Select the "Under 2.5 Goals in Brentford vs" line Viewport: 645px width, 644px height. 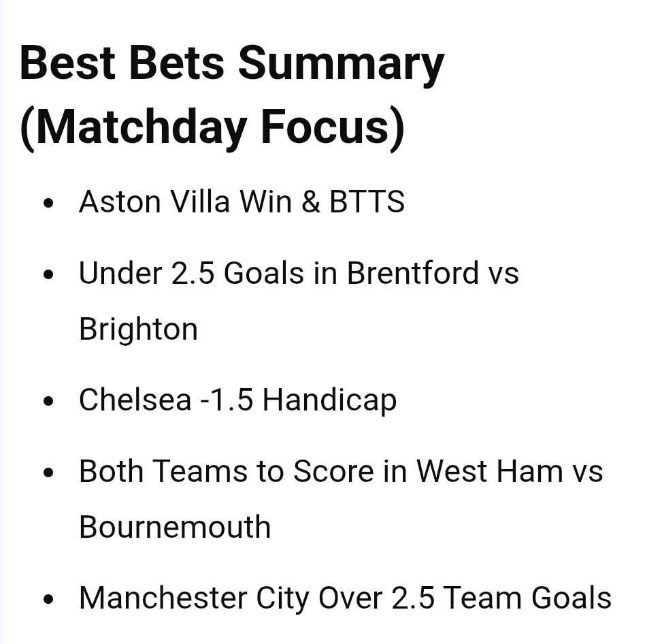click(x=299, y=274)
